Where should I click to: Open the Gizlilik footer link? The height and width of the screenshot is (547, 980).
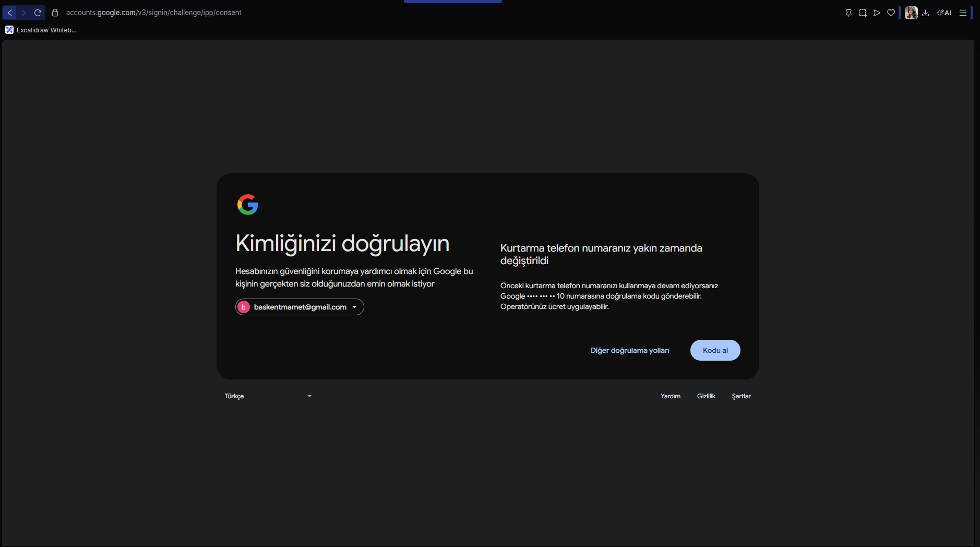click(706, 396)
